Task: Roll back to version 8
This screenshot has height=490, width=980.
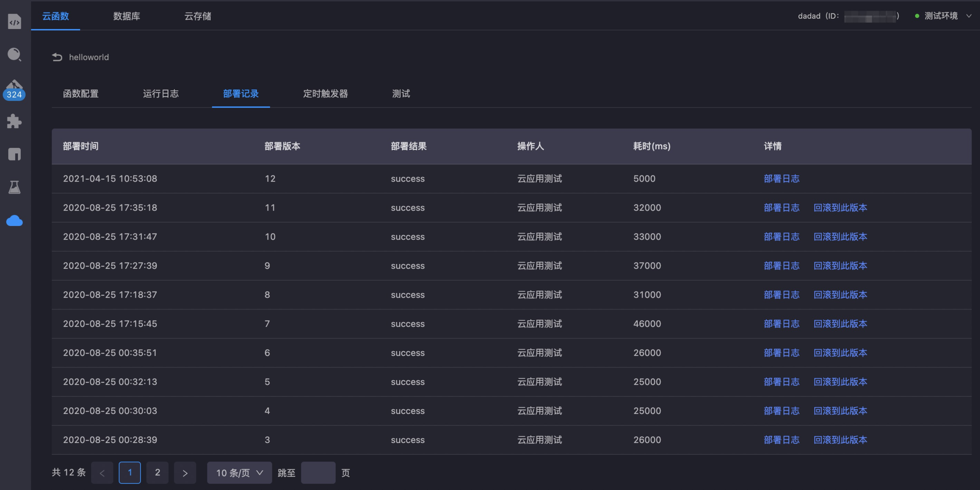Action: click(840, 295)
